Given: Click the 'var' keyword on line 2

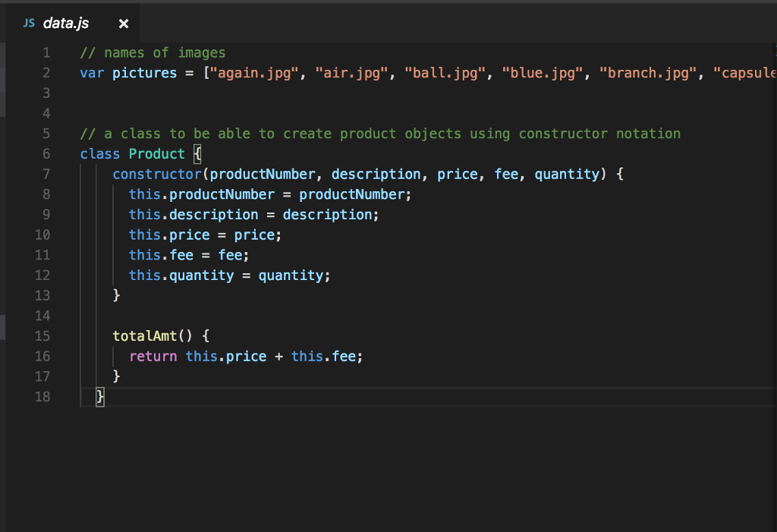Looking at the screenshot, I should tap(92, 73).
